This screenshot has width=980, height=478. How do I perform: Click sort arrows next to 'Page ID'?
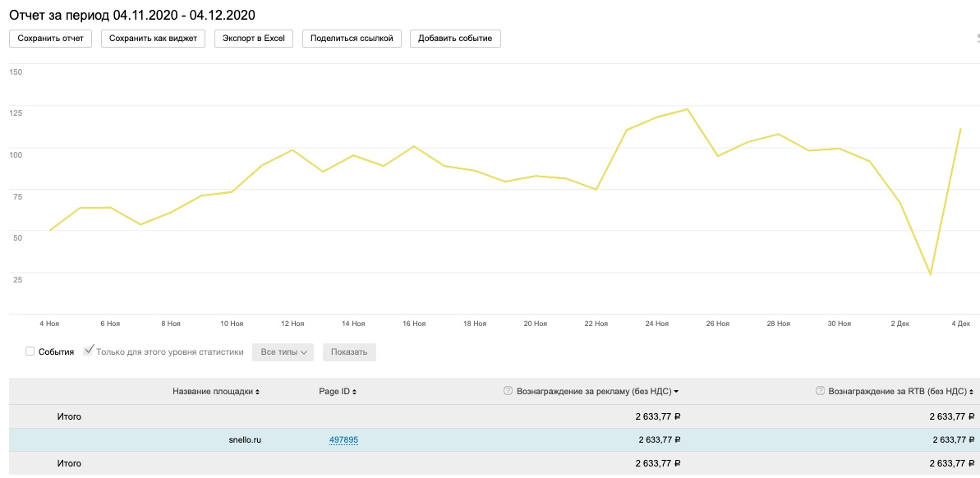pyautogui.click(x=354, y=393)
